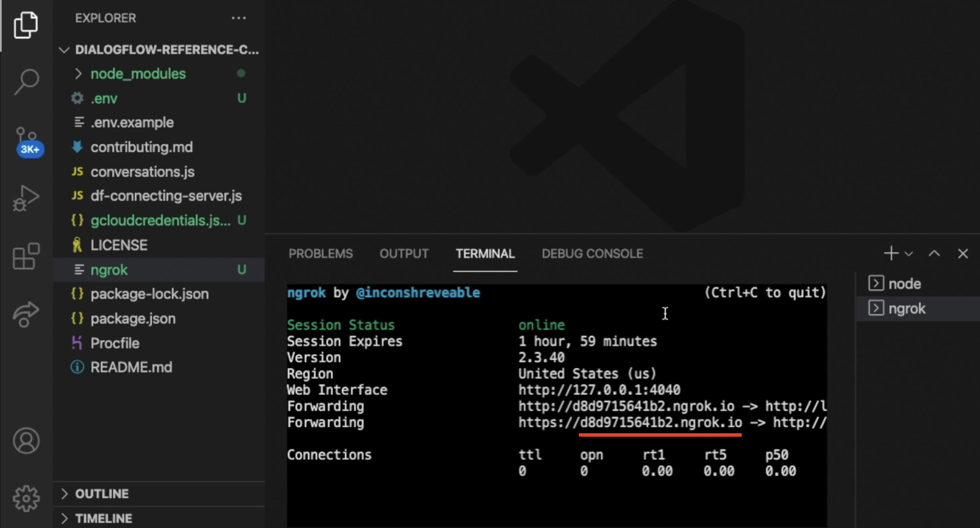Image resolution: width=980 pixels, height=528 pixels.
Task: Switch to the OUTPUT tab
Action: point(404,254)
